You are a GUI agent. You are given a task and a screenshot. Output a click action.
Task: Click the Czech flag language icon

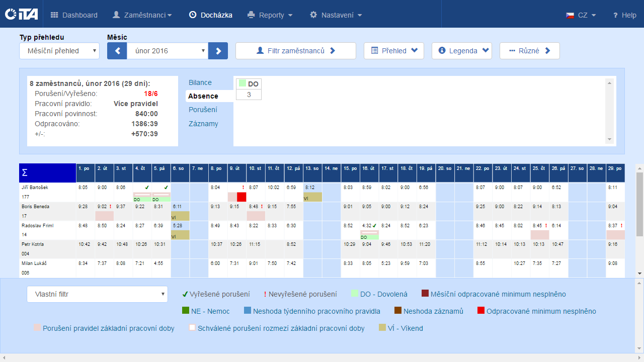point(570,15)
